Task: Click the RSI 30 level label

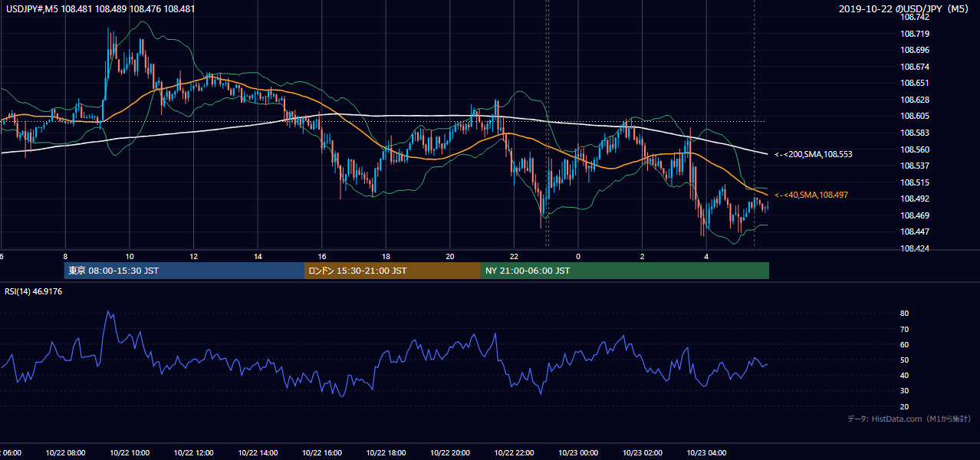Action: click(x=905, y=391)
